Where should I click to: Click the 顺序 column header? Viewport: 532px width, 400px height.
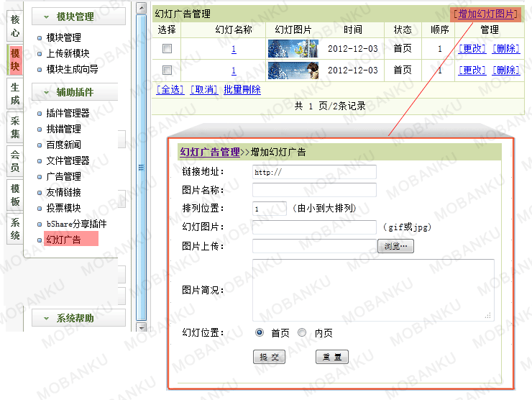pyautogui.click(x=440, y=30)
